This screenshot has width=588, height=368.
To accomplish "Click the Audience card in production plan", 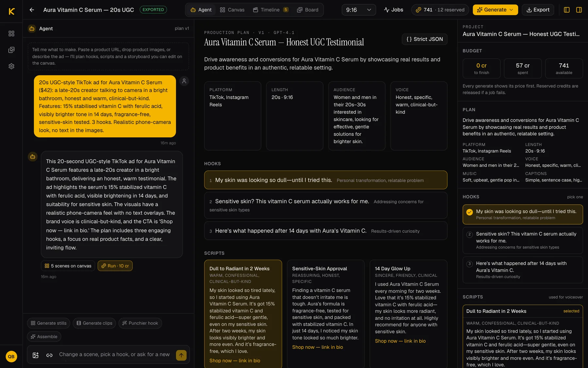I will click(357, 116).
